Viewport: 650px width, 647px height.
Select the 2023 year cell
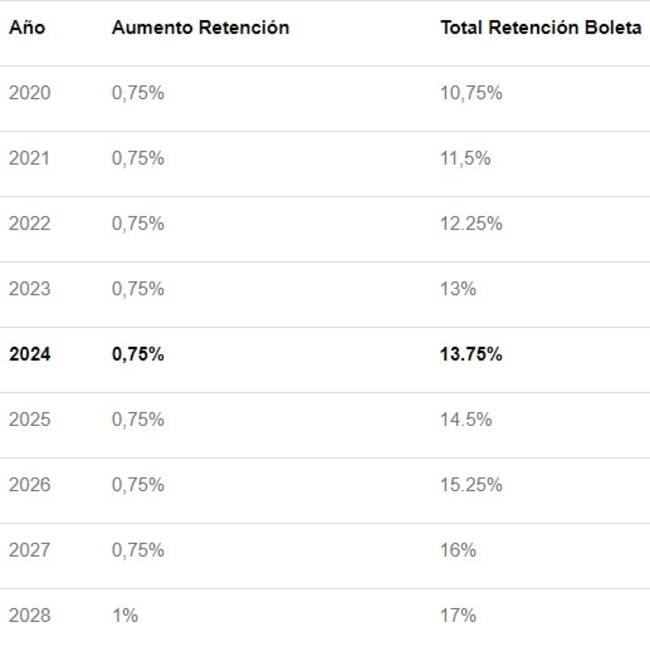29,289
